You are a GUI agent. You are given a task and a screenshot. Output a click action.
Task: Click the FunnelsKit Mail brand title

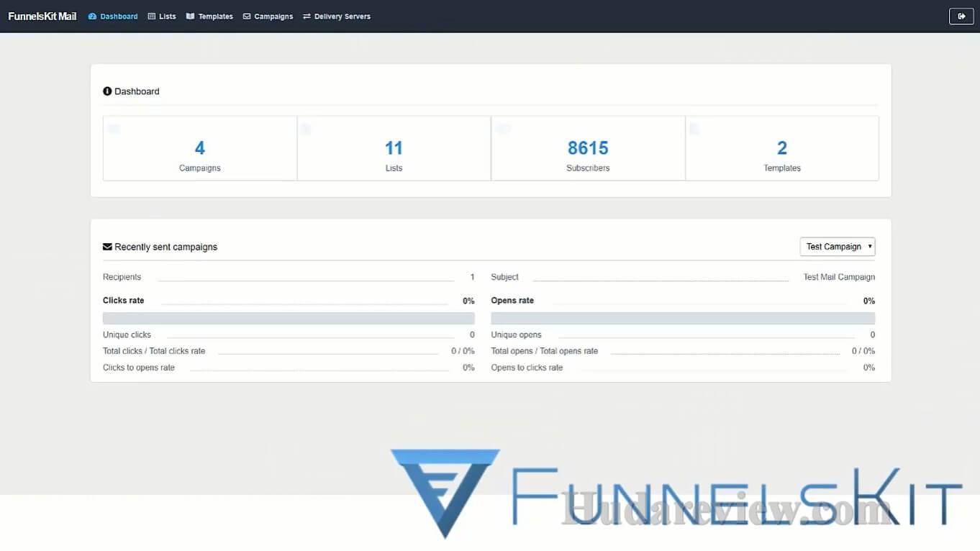[x=42, y=17]
